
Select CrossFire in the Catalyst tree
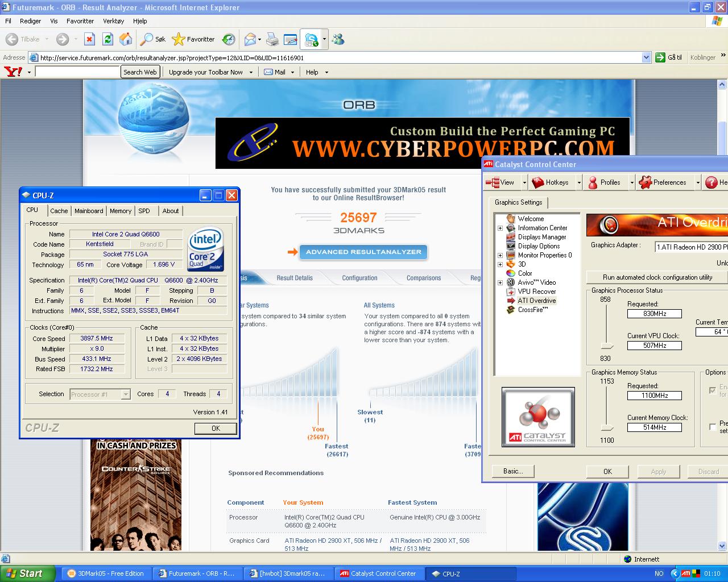point(533,310)
